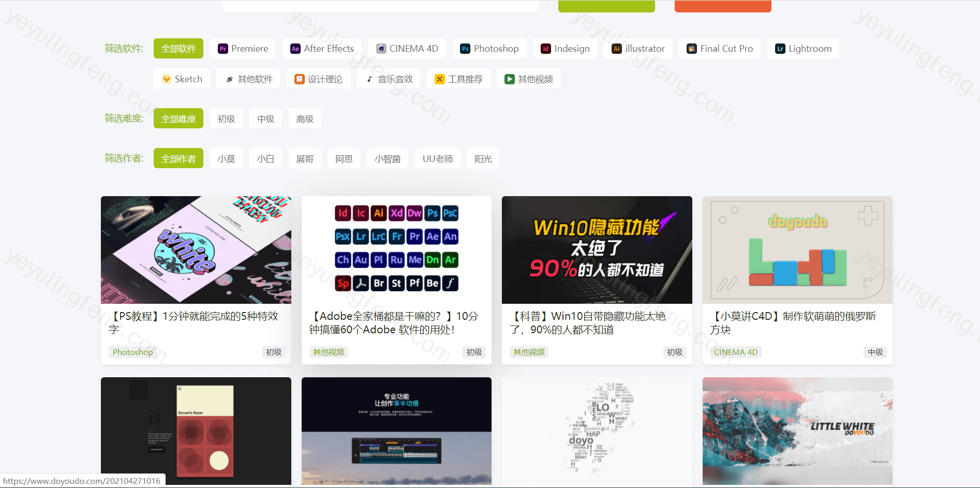This screenshot has height=488, width=980.
Task: Open the PS教程 white text effect thumbnail
Action: pos(196,250)
